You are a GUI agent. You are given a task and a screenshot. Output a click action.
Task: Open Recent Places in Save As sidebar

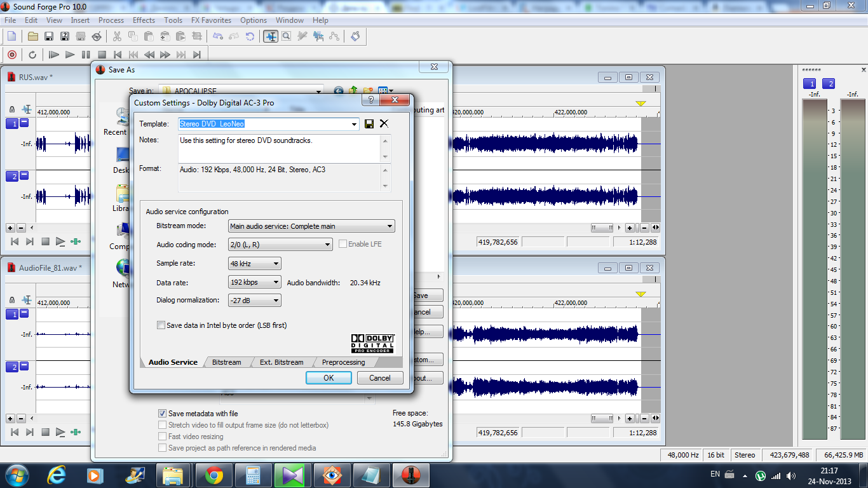[115, 121]
